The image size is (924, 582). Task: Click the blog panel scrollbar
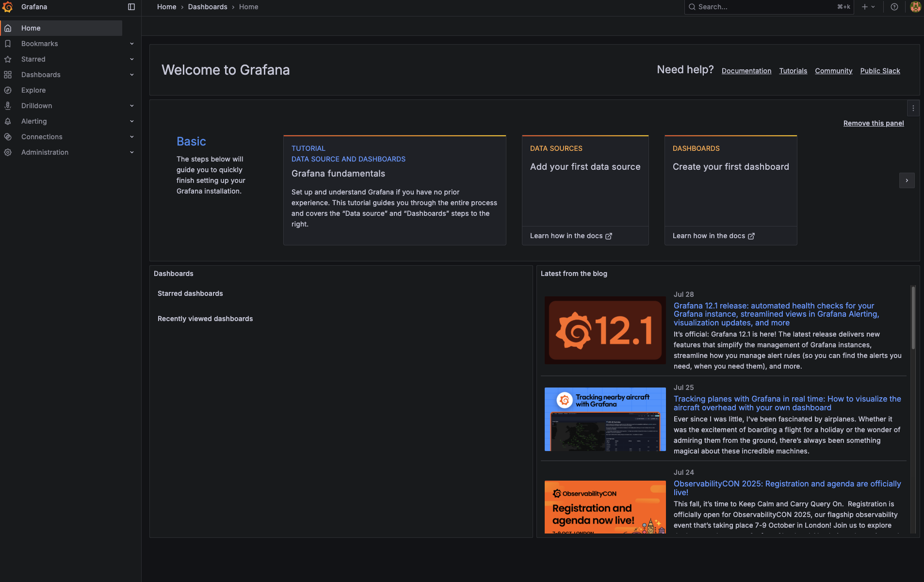pyautogui.click(x=913, y=318)
